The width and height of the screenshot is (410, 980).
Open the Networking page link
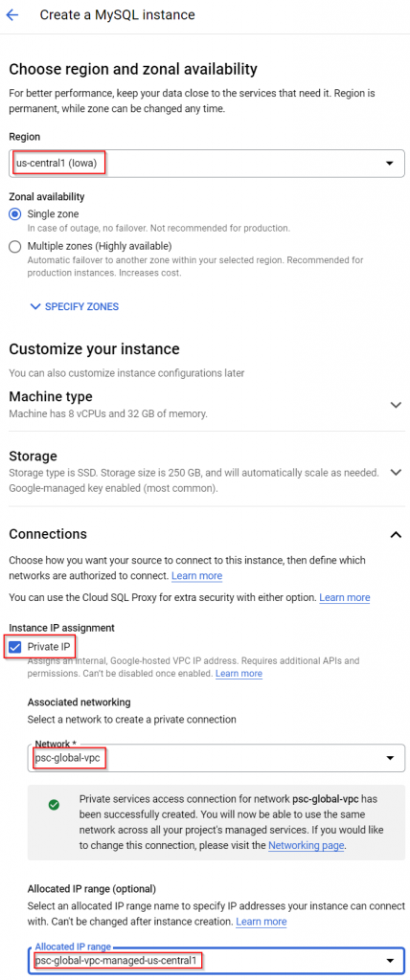click(x=307, y=845)
